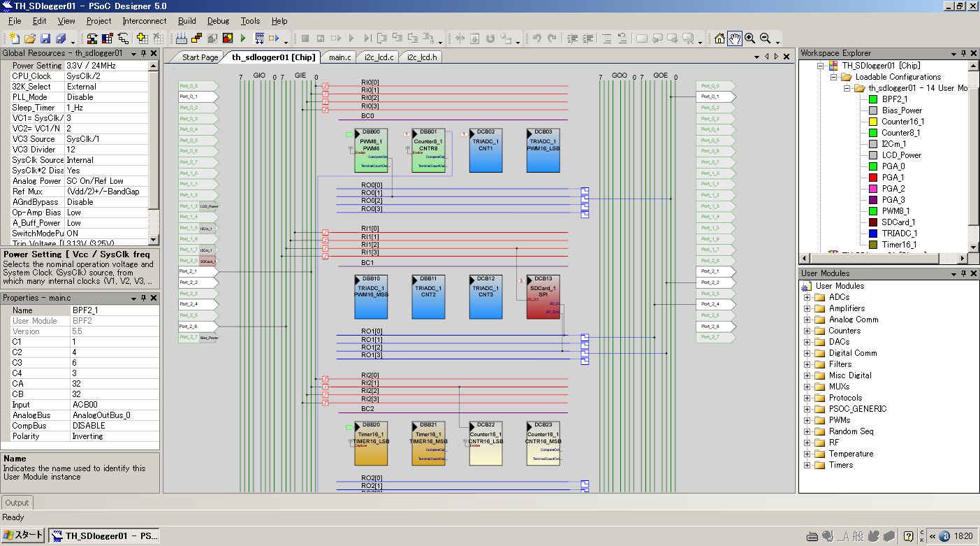
Task: Open the Debug menu
Action: click(x=218, y=21)
